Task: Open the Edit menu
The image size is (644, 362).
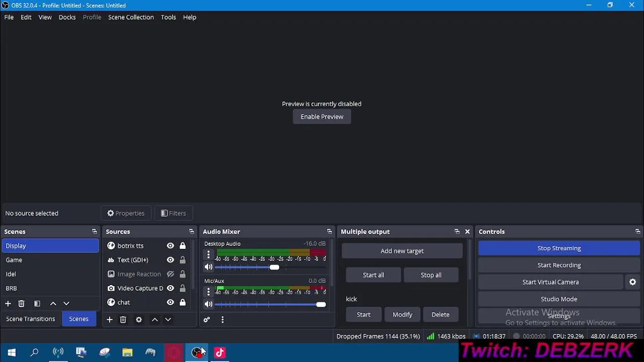Action: point(26,17)
